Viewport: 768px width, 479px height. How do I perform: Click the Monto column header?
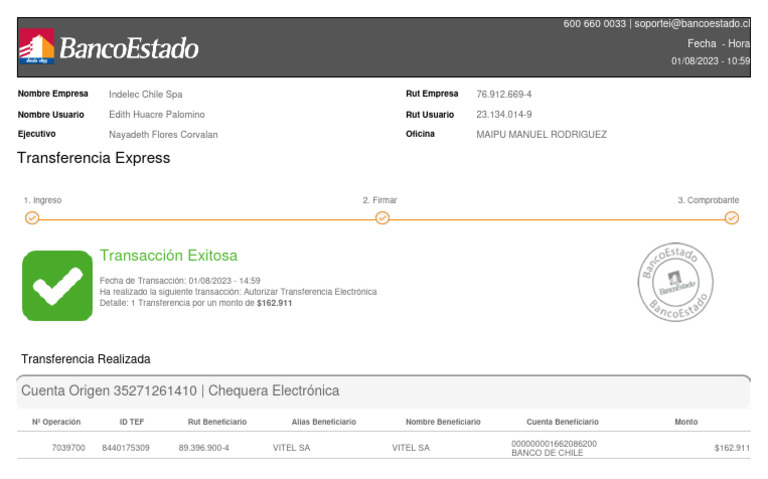686,422
